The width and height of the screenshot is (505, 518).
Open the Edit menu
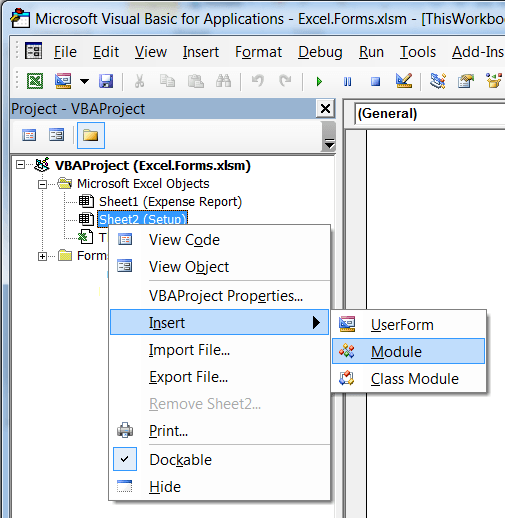pos(106,52)
